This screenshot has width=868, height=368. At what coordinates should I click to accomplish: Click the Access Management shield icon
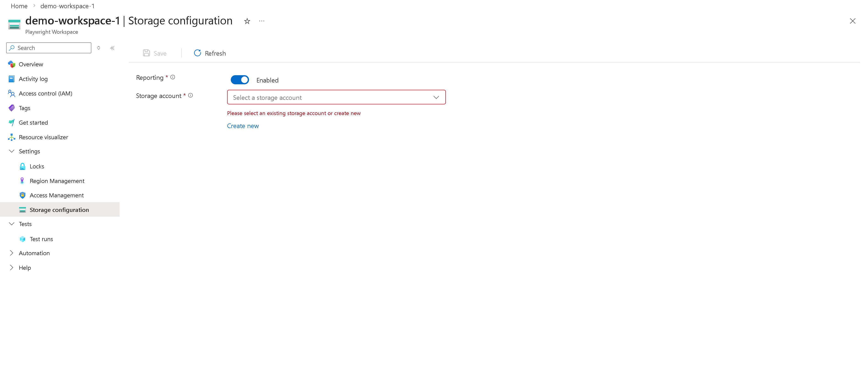(x=23, y=195)
